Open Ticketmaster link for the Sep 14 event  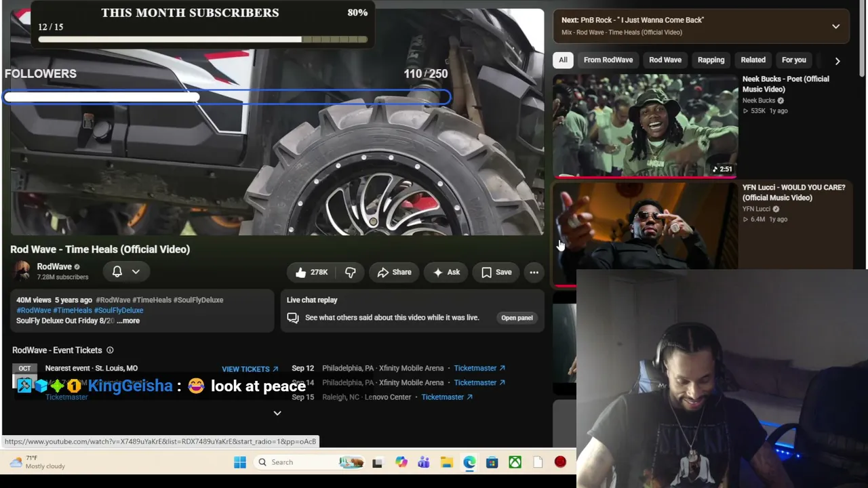[x=479, y=383]
